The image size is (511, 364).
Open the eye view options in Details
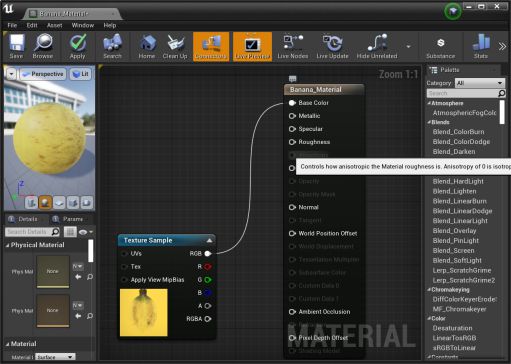(86, 232)
